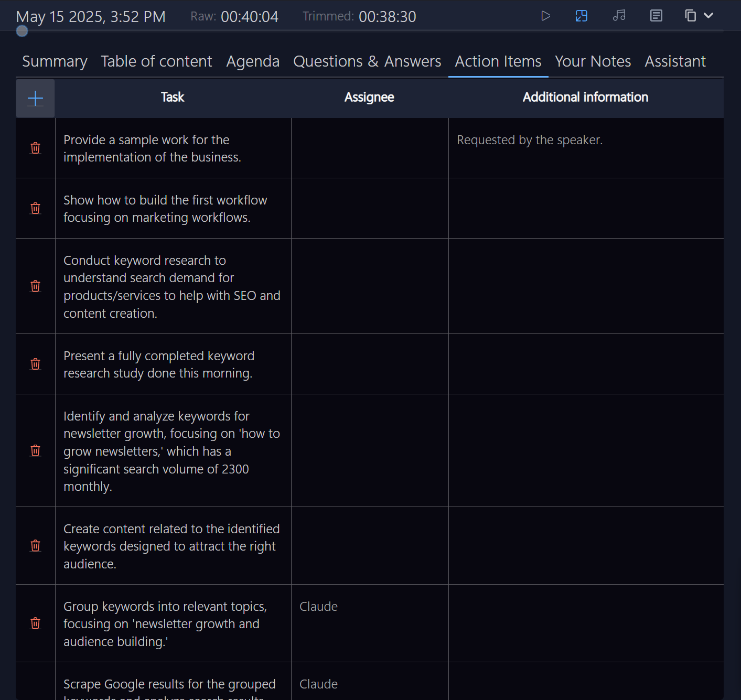
Task: Open the audio music note icon
Action: (619, 16)
